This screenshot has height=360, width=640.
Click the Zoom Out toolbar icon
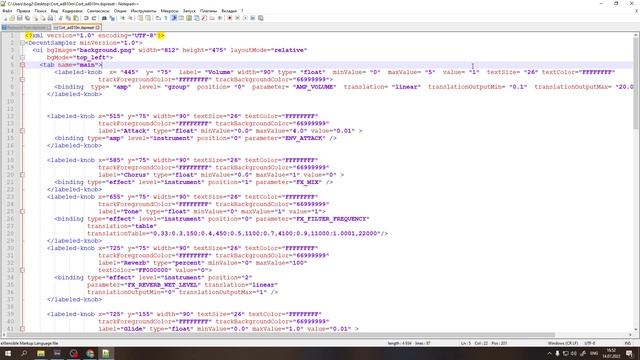pyautogui.click(x=130, y=18)
